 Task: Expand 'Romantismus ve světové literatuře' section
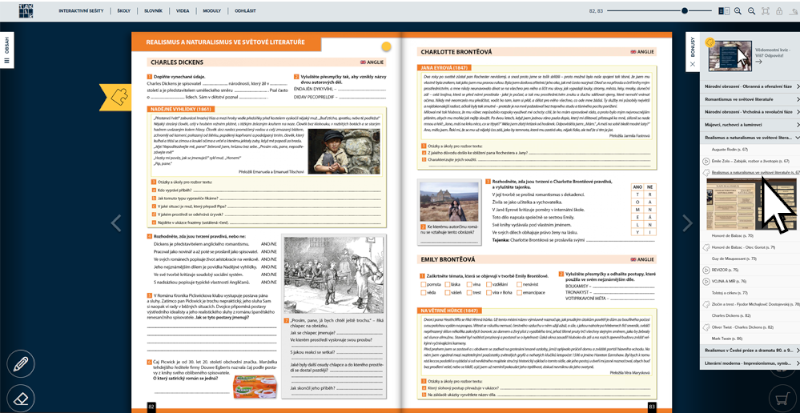[x=750, y=99]
